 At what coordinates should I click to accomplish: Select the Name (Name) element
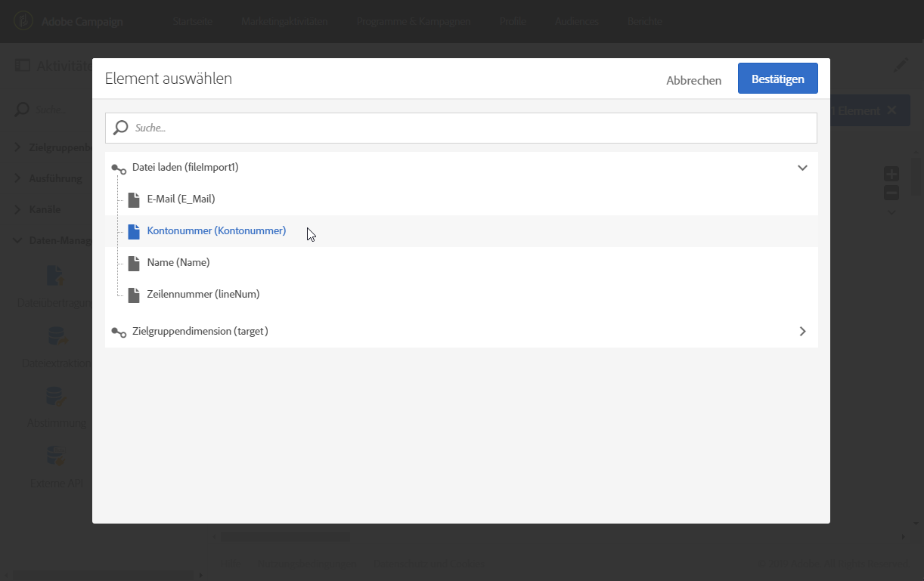tap(178, 263)
